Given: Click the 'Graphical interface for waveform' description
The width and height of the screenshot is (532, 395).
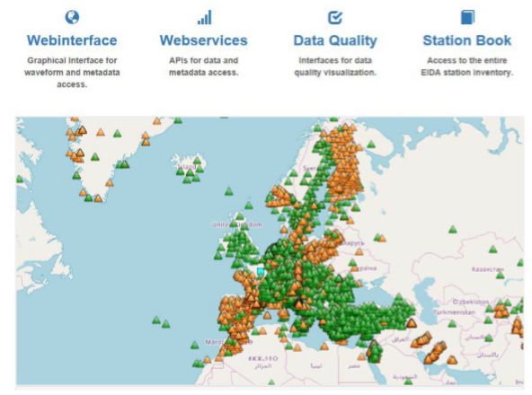Looking at the screenshot, I should point(72,72).
